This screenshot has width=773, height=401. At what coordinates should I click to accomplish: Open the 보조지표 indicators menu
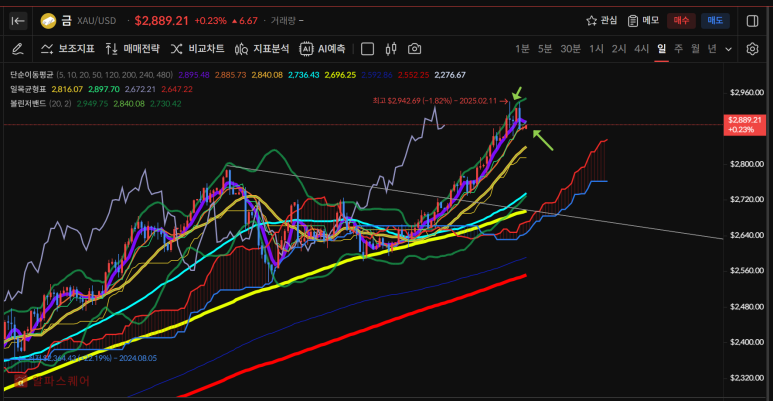(68, 49)
